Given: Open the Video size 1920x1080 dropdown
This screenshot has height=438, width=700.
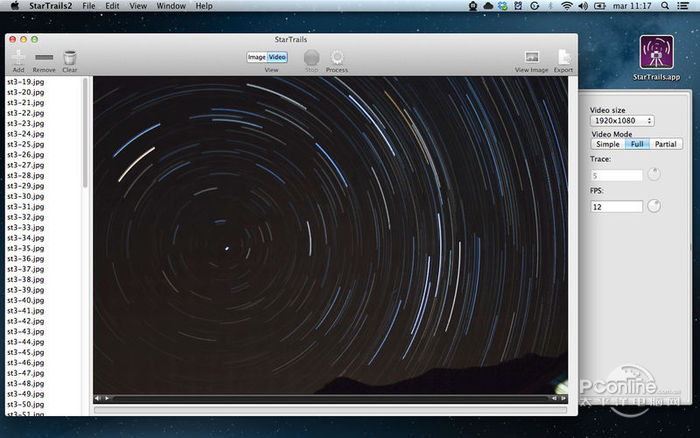Looking at the screenshot, I should tap(622, 121).
